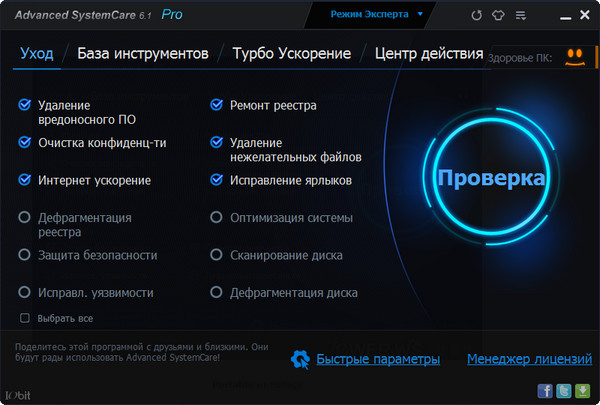600x405 pixels.
Task: Enable Защита безопасности option
Action: [24, 255]
